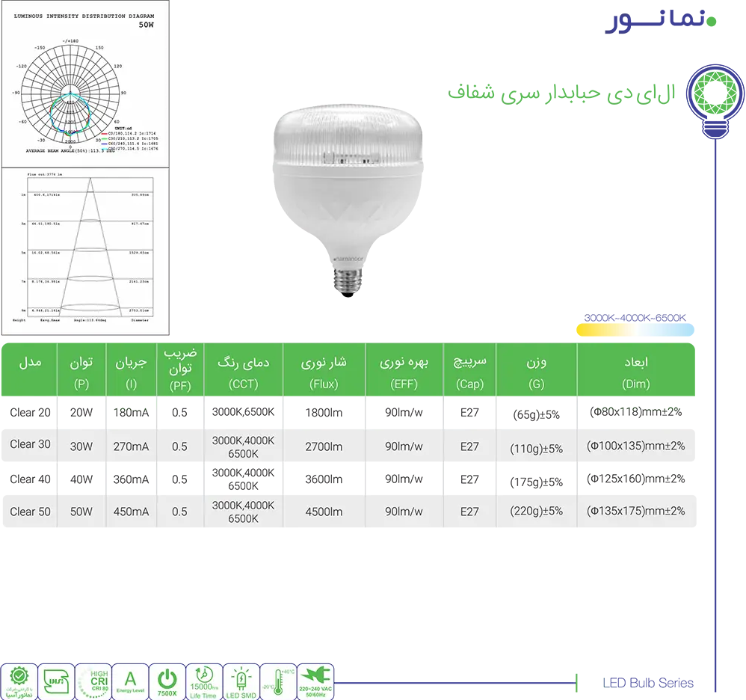
Task: Click the LED Bulb Series label
Action: coord(647,683)
